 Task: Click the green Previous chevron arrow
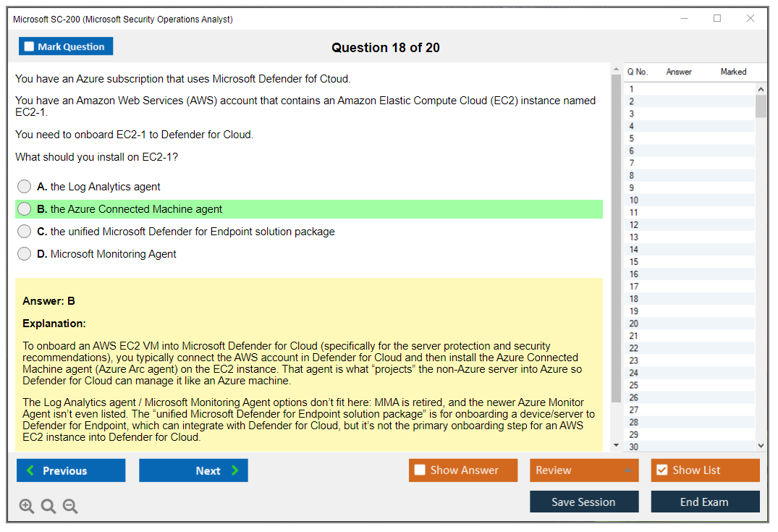[x=30, y=470]
